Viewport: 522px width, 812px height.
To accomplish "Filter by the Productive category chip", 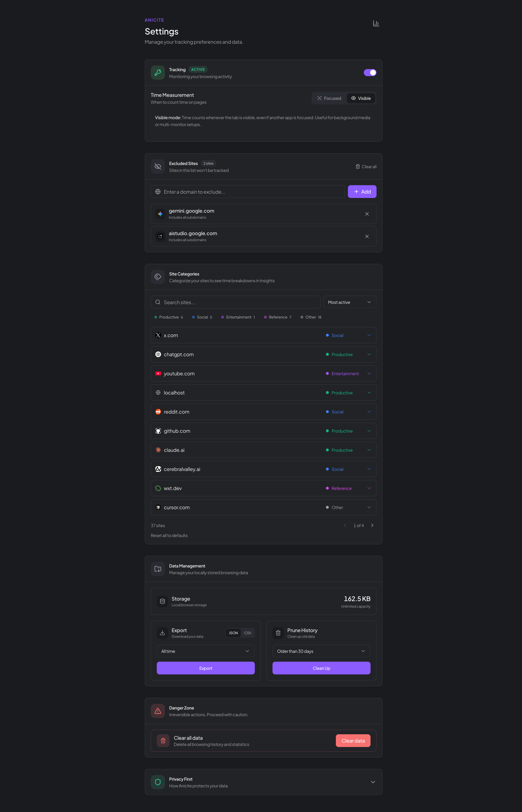I will click(168, 317).
